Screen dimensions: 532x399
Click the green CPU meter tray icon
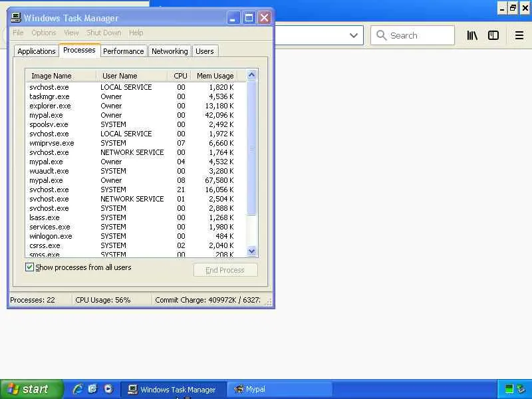(x=509, y=389)
